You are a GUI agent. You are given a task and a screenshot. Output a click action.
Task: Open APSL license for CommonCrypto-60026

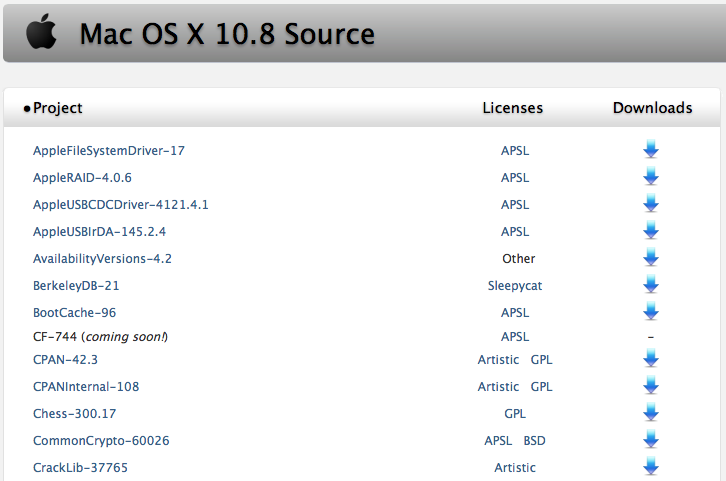coord(498,441)
